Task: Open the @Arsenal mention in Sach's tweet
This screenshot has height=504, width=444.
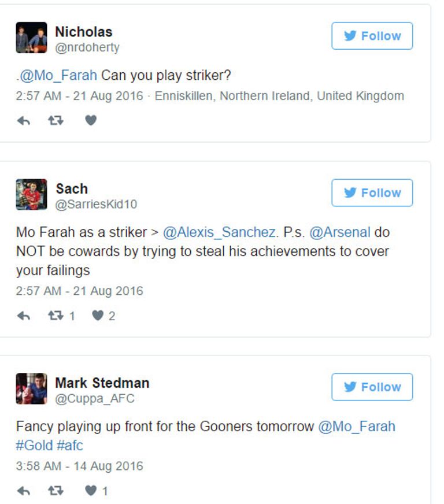Action: [339, 232]
